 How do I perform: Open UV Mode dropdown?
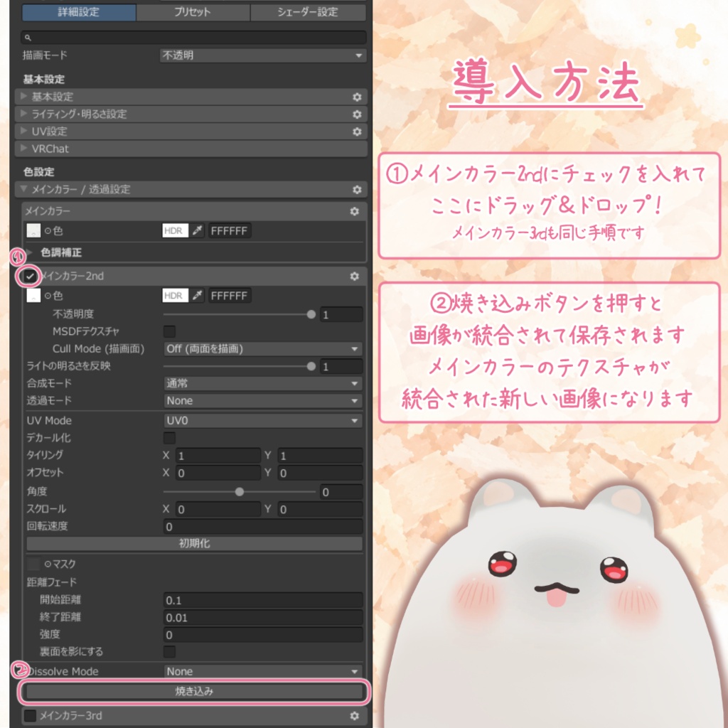(263, 421)
